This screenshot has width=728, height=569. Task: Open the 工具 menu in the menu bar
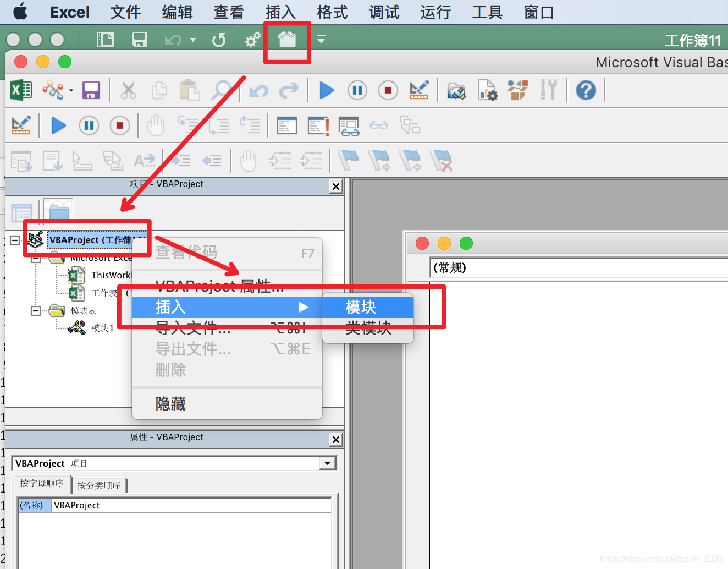coord(487,12)
